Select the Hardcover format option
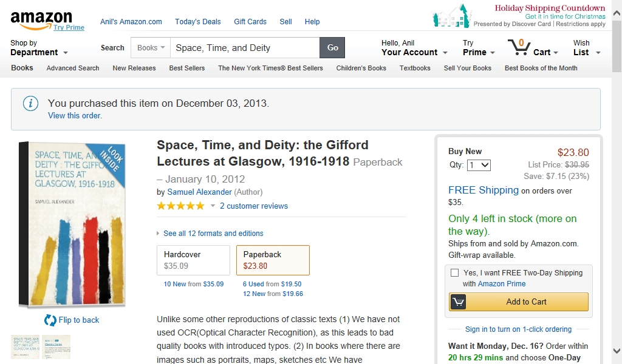The height and width of the screenshot is (364, 622). [x=193, y=260]
